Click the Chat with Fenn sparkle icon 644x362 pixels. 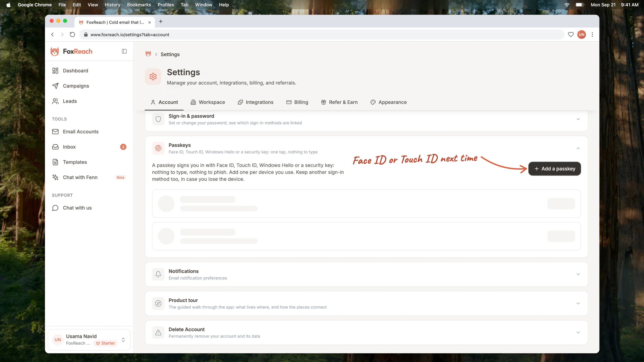tap(55, 177)
